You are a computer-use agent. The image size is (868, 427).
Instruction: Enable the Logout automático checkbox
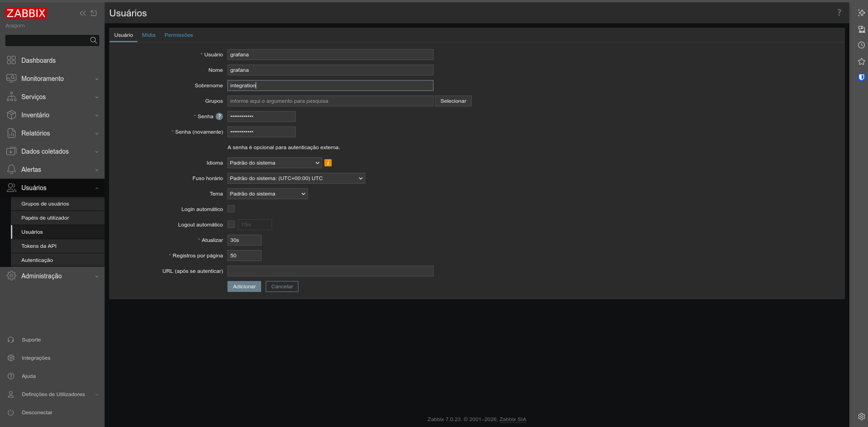click(x=231, y=224)
